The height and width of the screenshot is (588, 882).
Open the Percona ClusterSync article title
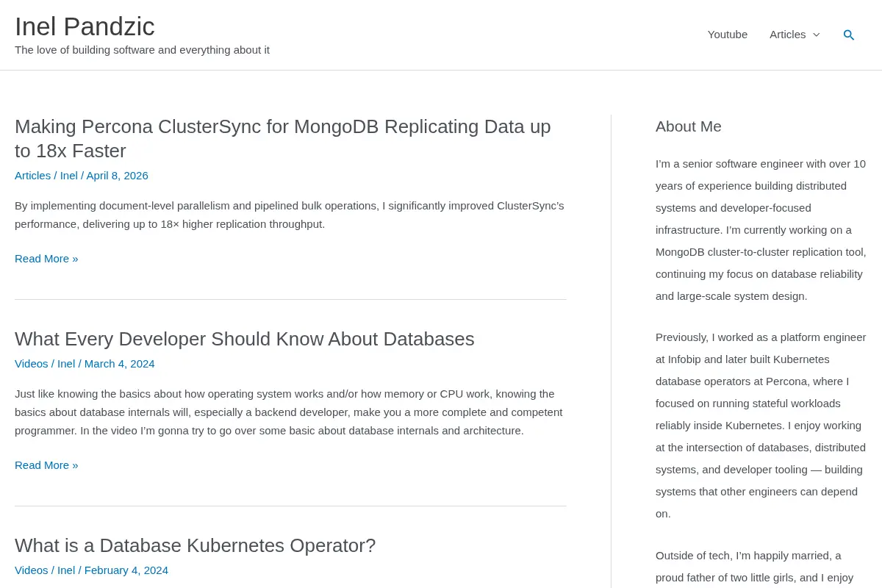(x=283, y=138)
